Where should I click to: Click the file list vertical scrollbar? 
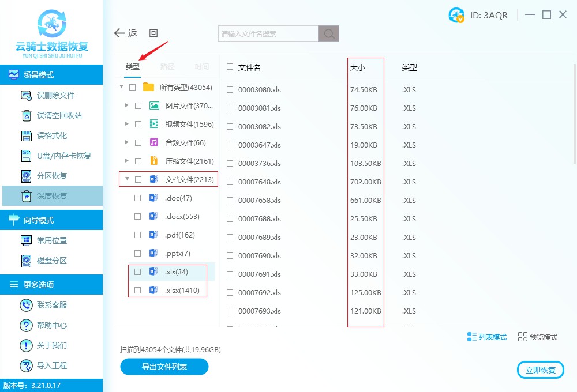(x=575, y=114)
